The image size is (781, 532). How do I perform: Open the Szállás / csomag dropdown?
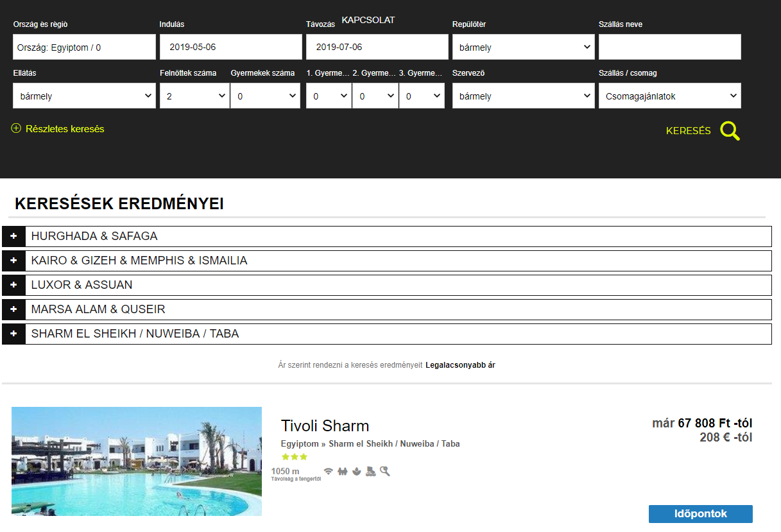point(670,96)
